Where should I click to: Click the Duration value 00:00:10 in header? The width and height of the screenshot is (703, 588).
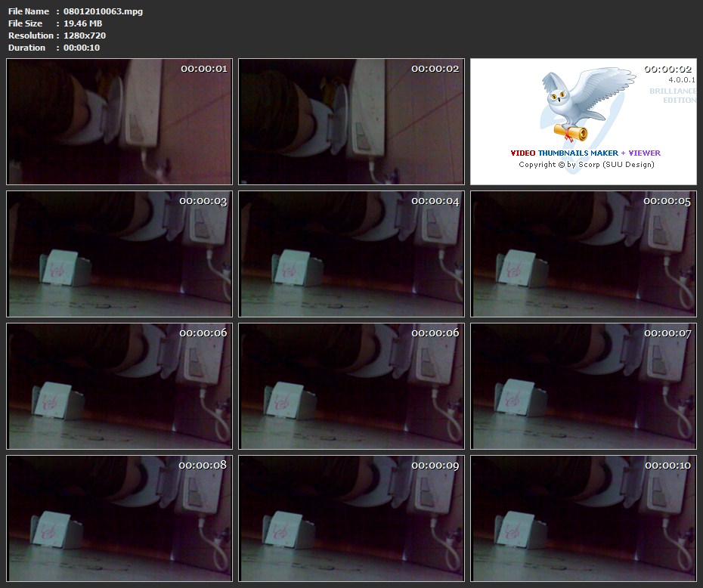click(x=82, y=48)
